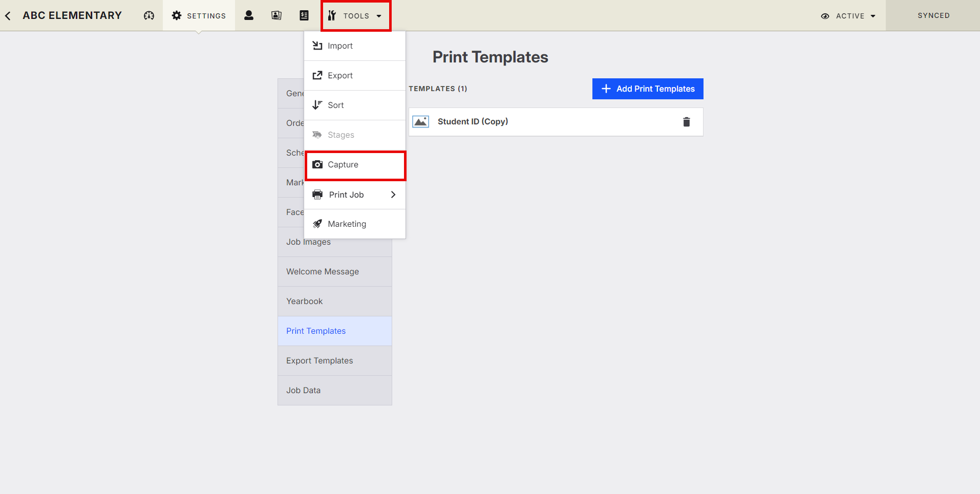Viewport: 980px width, 494px height.
Task: Open the dashboard gauge icon
Action: click(x=149, y=16)
